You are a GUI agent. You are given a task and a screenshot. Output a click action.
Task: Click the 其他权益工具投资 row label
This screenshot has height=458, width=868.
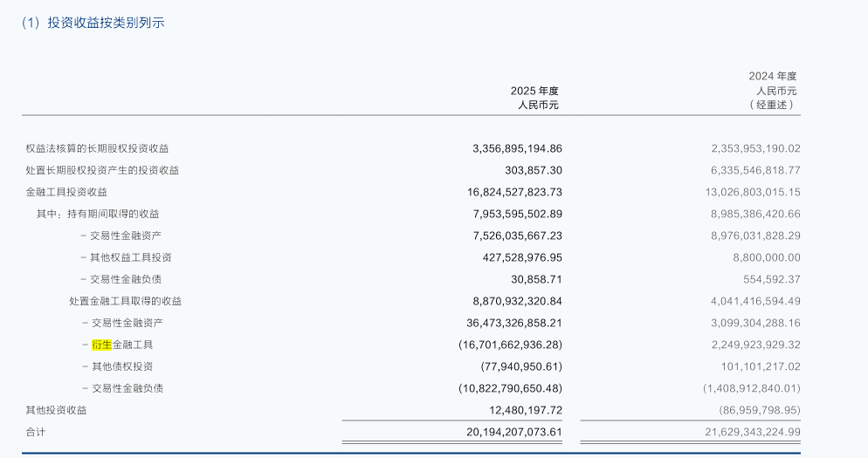(x=131, y=257)
